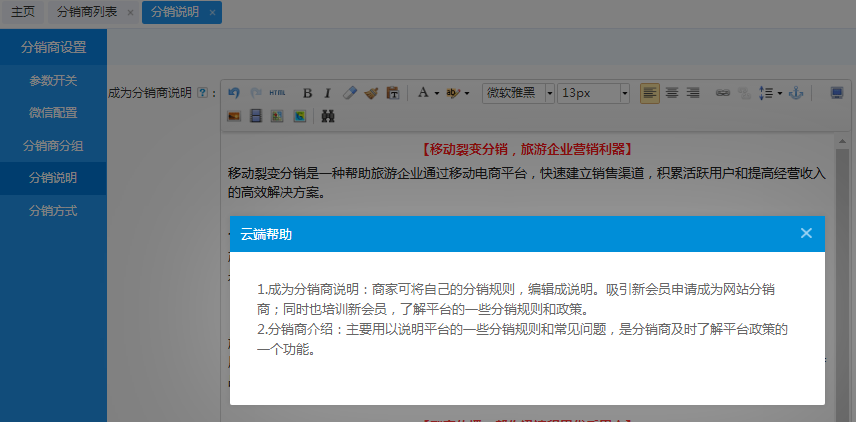Click the eraser remove-format icon
The image size is (856, 422).
click(349, 93)
